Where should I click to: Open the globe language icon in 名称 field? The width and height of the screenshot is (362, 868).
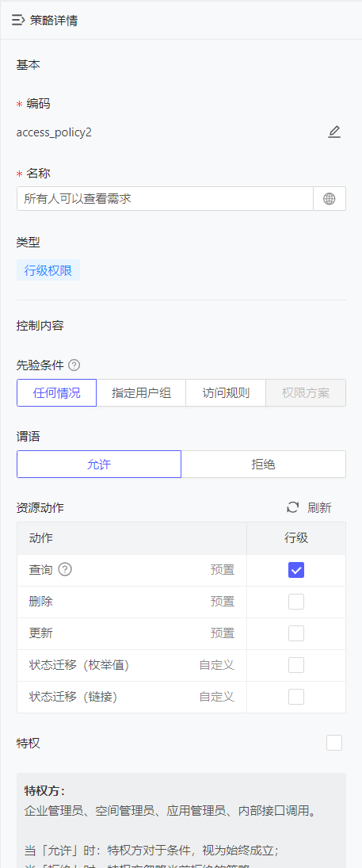pos(330,199)
